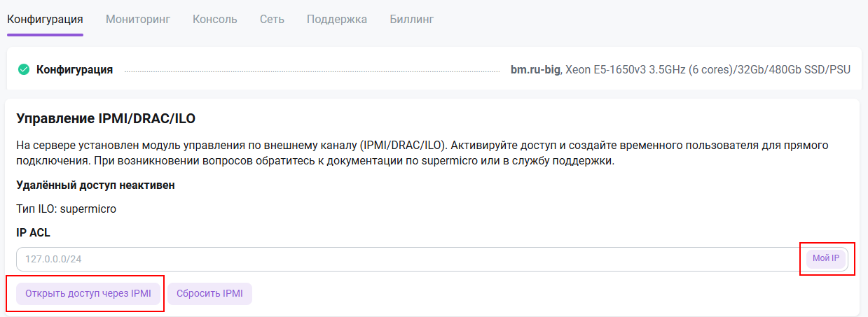868x317 pixels.
Task: Click the Xeon E5-1650v3 hardware specification text
Action: pos(708,69)
